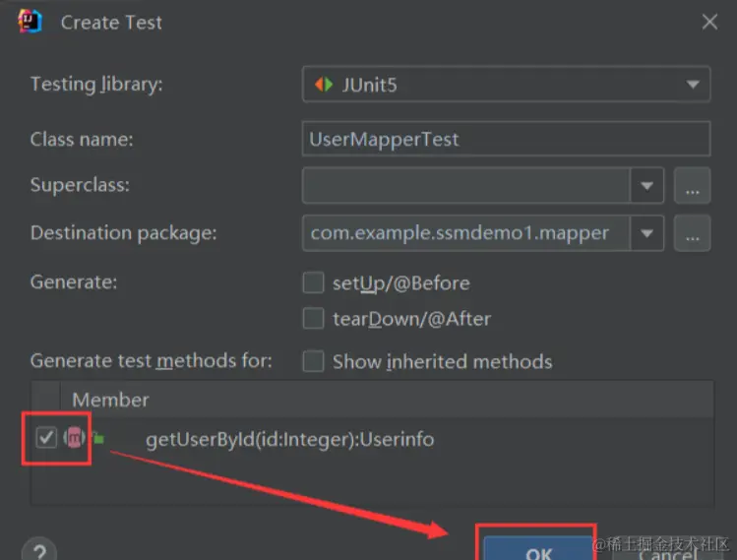The height and width of the screenshot is (560, 737).
Task: Click the Class name UserMapperTest field
Action: tap(506, 140)
